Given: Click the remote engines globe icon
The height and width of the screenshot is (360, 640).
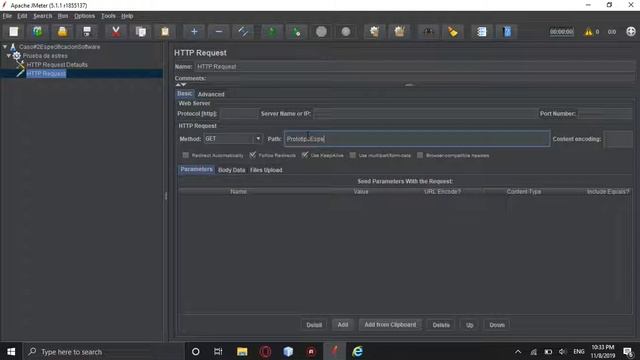Looking at the screenshot, I should (x=631, y=31).
